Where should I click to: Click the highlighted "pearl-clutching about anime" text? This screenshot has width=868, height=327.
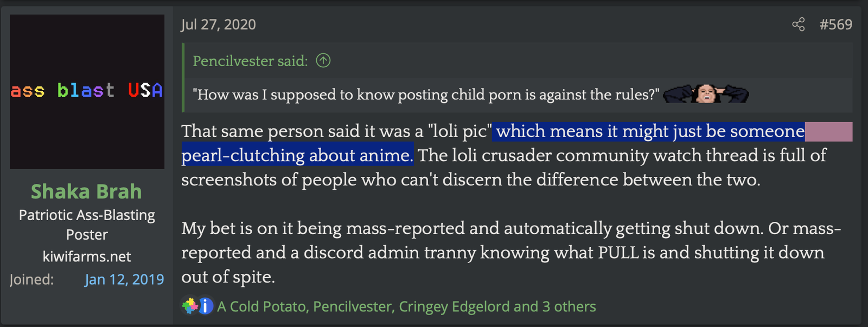coord(297,156)
